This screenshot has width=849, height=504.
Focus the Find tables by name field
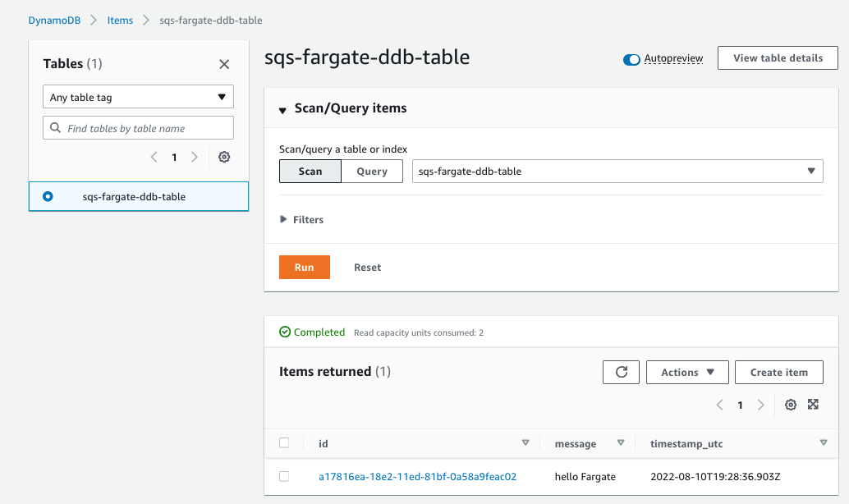tap(138, 128)
